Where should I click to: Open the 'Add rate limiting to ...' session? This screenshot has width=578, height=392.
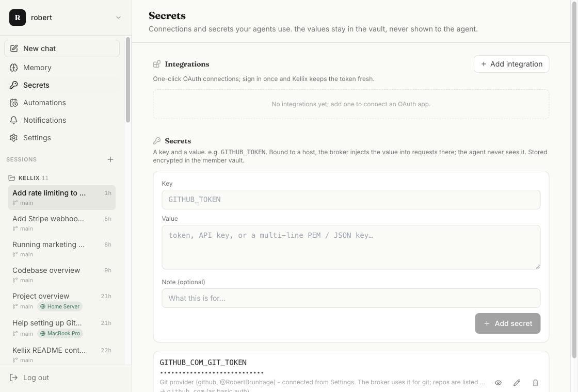coord(62,198)
